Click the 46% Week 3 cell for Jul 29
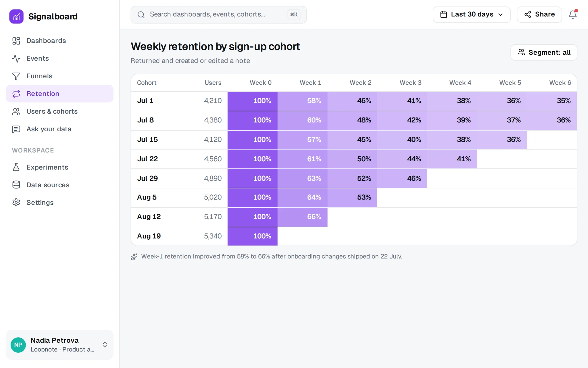 click(x=402, y=178)
